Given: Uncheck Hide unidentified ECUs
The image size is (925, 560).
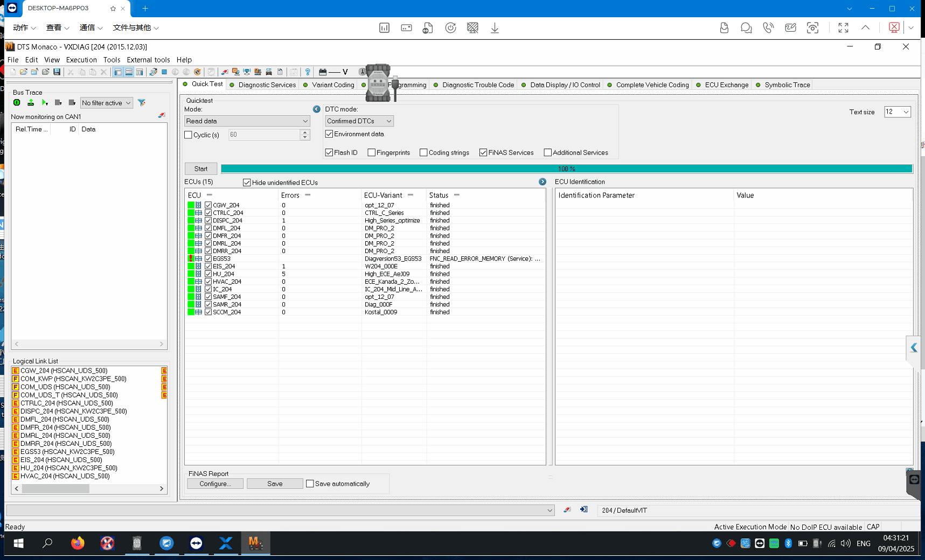Looking at the screenshot, I should coord(247,183).
